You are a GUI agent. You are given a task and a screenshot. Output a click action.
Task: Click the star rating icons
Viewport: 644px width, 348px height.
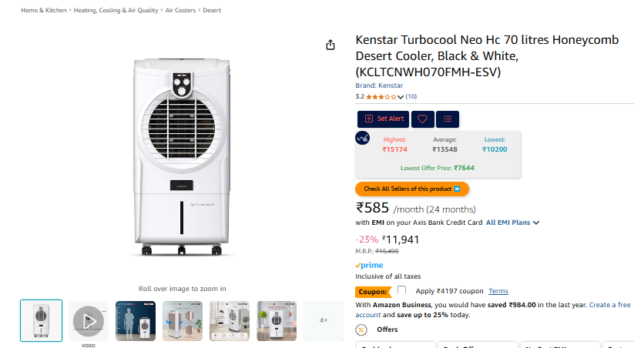pos(381,97)
